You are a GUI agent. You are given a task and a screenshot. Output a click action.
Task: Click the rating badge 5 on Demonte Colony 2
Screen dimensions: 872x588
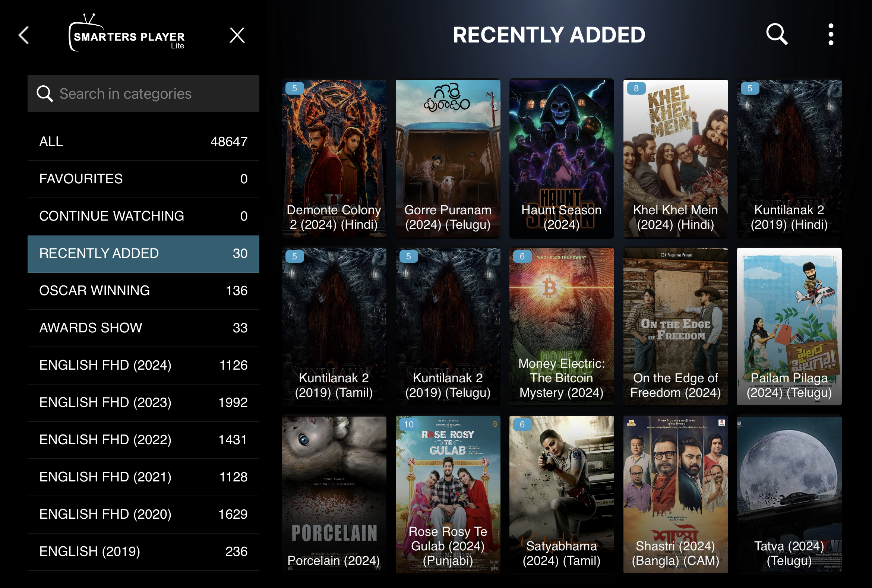pyautogui.click(x=294, y=89)
